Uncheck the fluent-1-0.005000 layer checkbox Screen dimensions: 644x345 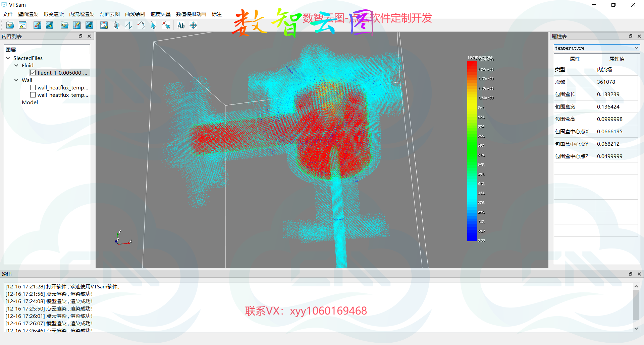click(x=33, y=73)
